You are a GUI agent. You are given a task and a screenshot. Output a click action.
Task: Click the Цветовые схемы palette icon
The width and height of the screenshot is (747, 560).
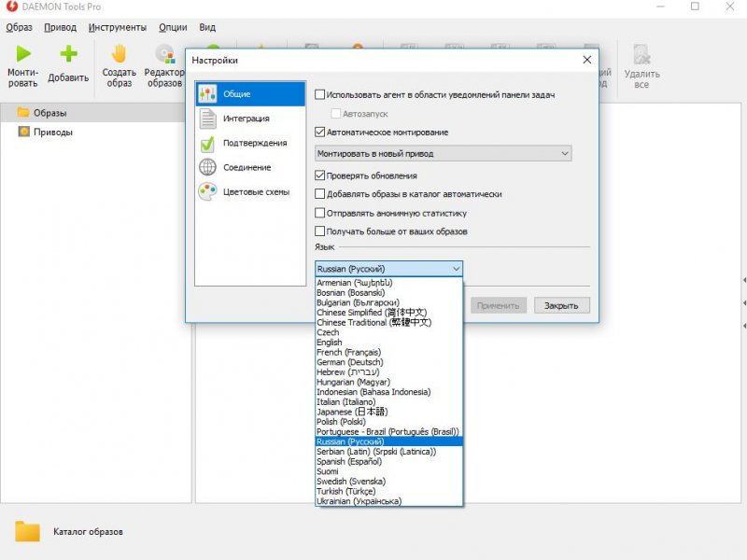[x=207, y=192]
